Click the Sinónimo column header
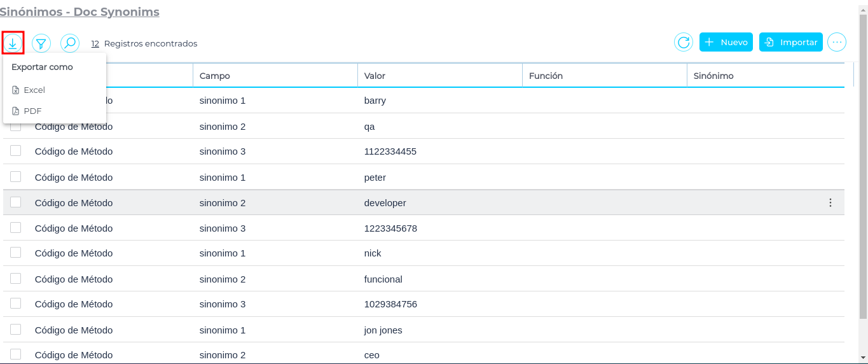 [x=713, y=76]
